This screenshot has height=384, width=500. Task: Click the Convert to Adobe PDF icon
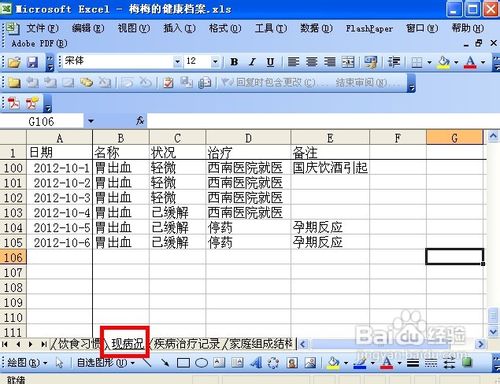[14, 104]
